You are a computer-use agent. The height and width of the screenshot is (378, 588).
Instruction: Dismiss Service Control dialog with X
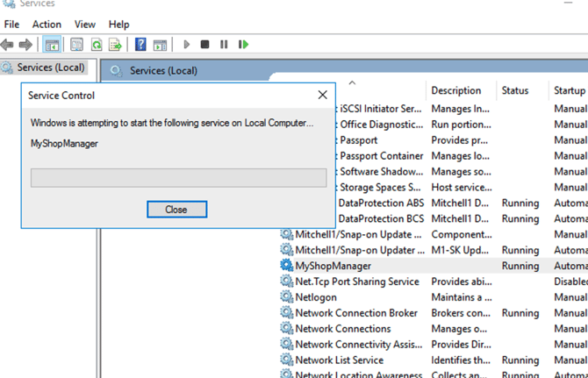[x=322, y=95]
